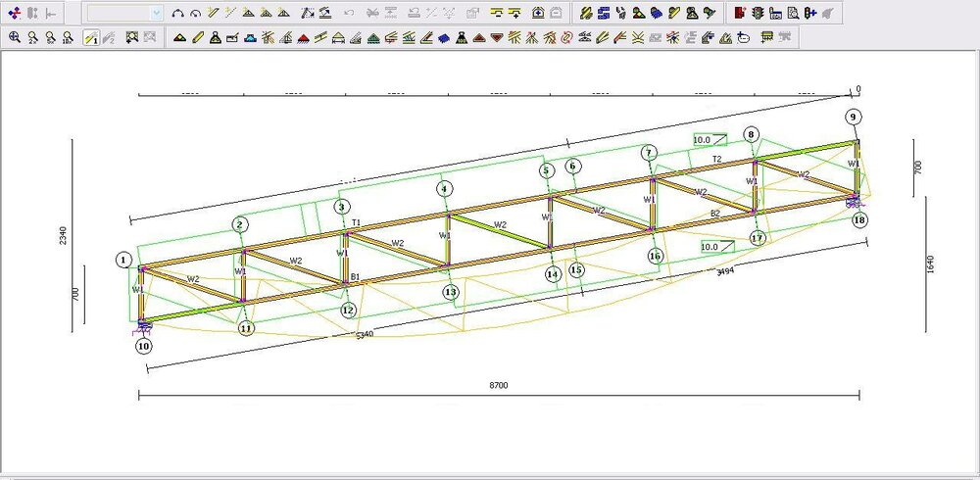
Task: Select node 13 marker on bottom chord
Action: (x=450, y=292)
